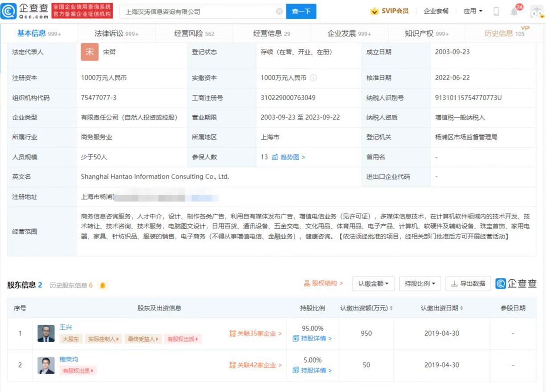Switch to 历史股东信息 tab
Image resolution: width=546 pixels, height=392 pixels.
click(71, 286)
